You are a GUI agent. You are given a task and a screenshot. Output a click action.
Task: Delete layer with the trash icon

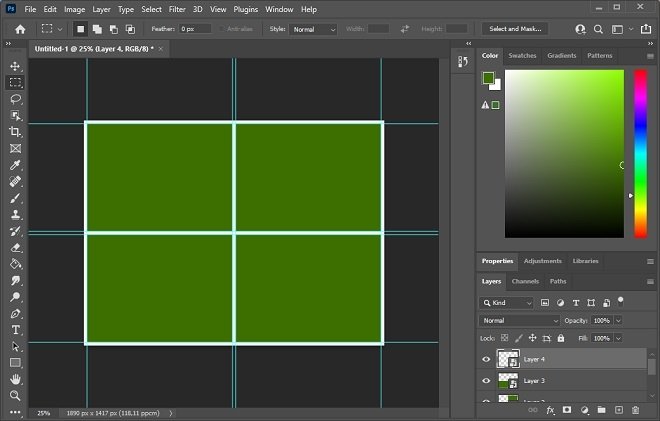pyautogui.click(x=636, y=410)
